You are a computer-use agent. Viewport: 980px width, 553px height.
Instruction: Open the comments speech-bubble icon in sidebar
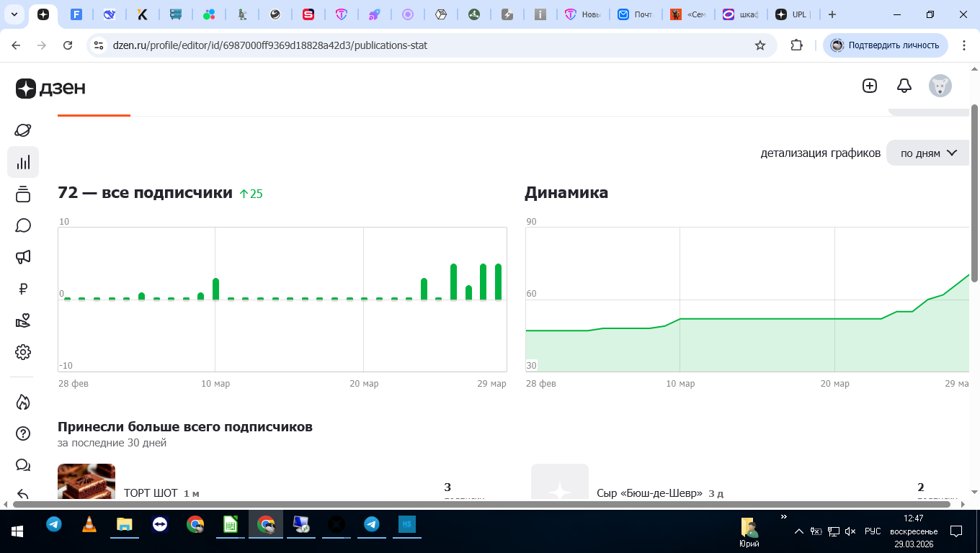pyautogui.click(x=23, y=225)
